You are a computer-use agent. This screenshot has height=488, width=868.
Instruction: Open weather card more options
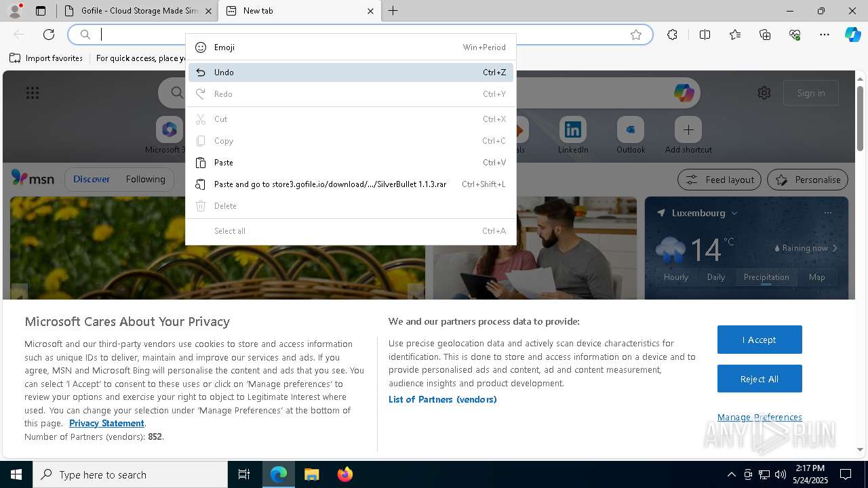(828, 213)
